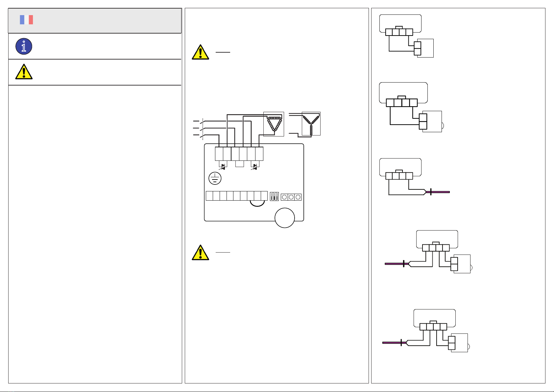554x392 pixels.
Task: Click the blue information icon
Action: [24, 46]
